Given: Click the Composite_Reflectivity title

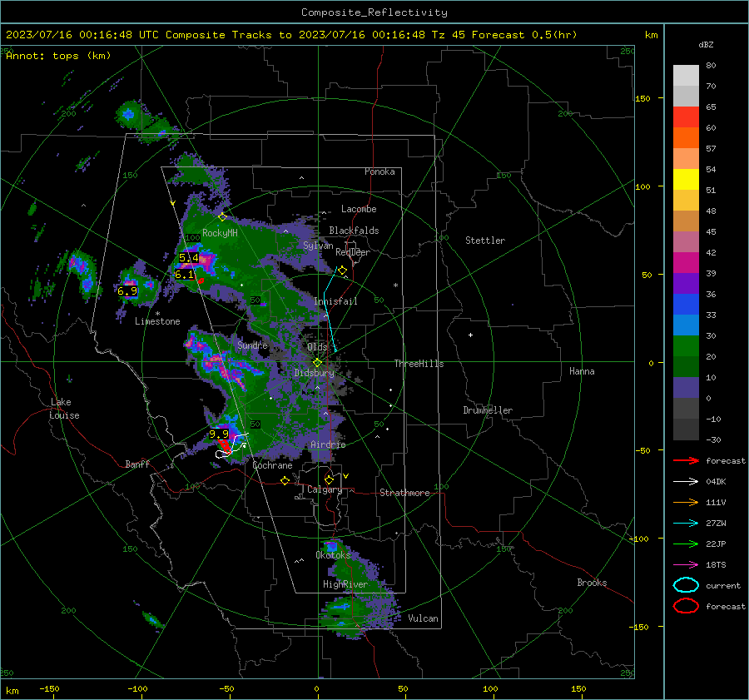Looking at the screenshot, I should (x=374, y=12).
